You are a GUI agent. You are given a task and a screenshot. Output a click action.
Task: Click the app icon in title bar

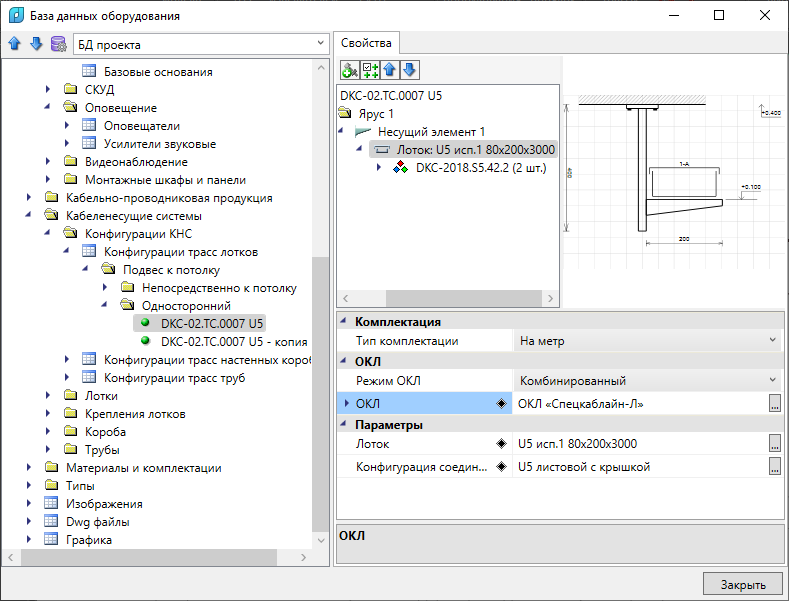coord(16,15)
